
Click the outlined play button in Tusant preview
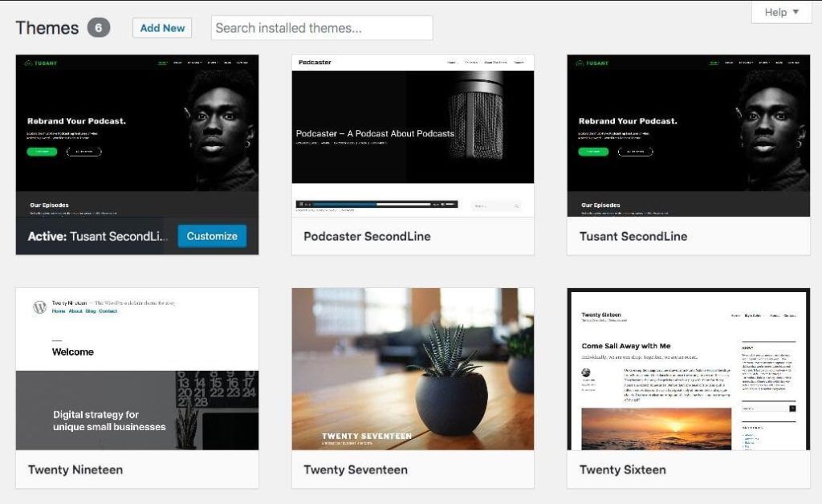(83, 151)
